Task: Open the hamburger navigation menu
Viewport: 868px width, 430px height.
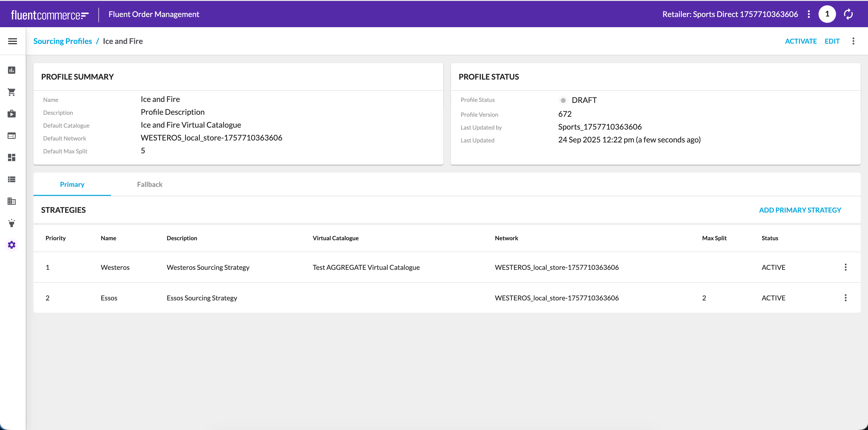Action: (12, 41)
